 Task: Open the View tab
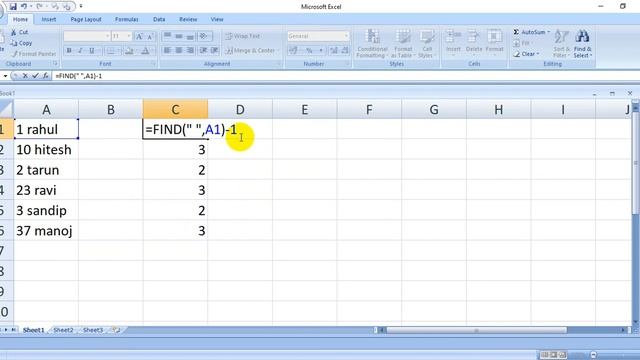(x=217, y=19)
